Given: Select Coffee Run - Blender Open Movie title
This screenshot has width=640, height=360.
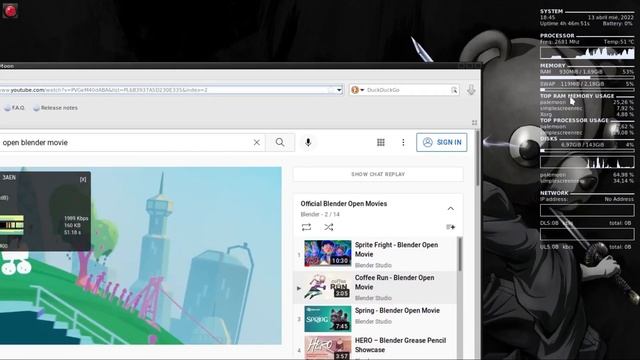Looking at the screenshot, I should point(394,282).
